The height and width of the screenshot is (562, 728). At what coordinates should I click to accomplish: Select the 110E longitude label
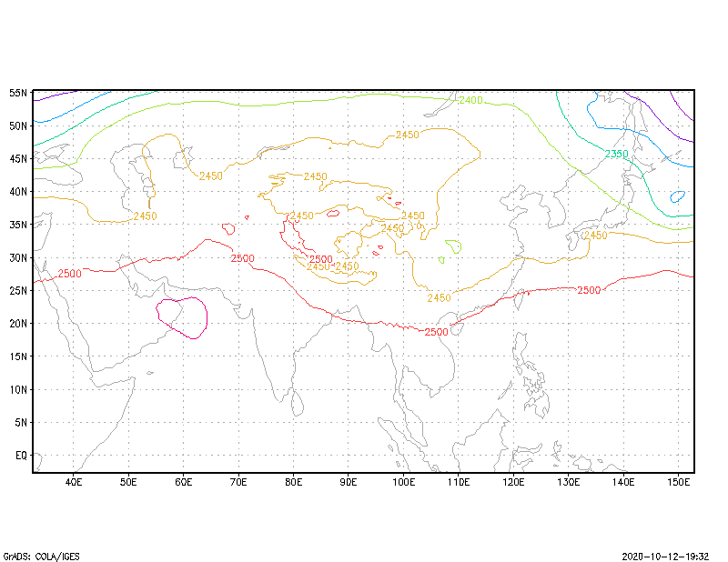(459, 482)
